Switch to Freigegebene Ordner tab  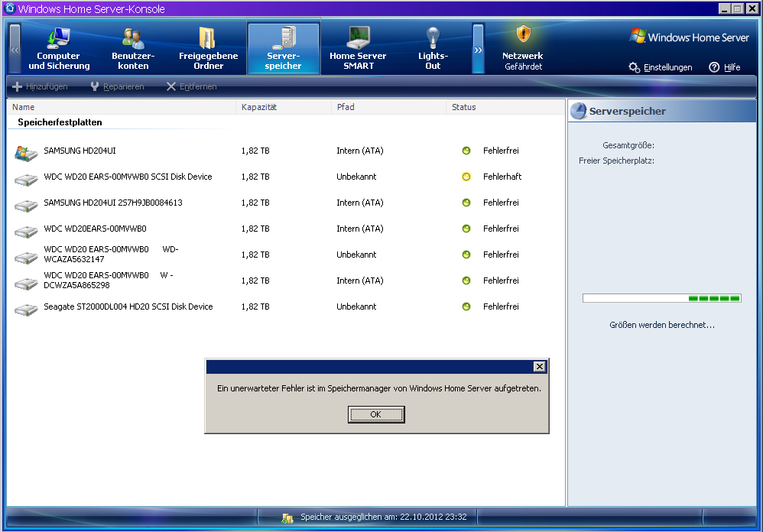[208, 49]
